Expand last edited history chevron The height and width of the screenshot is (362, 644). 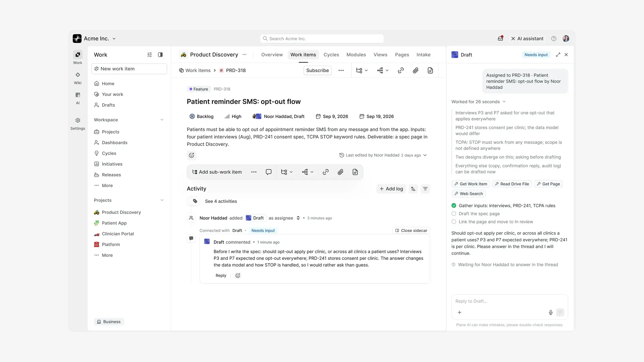click(425, 155)
